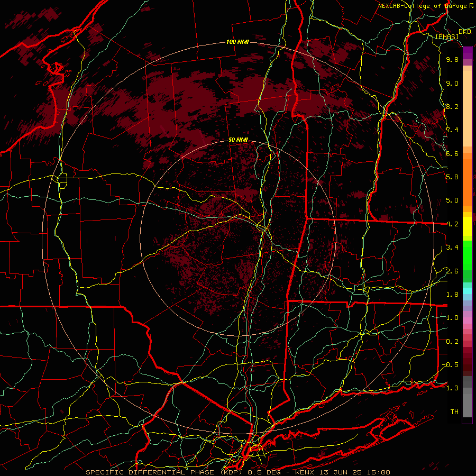Pick the cyan band on the colorbar
Image resolution: width=476 pixels, height=476 pixels.
click(467, 290)
